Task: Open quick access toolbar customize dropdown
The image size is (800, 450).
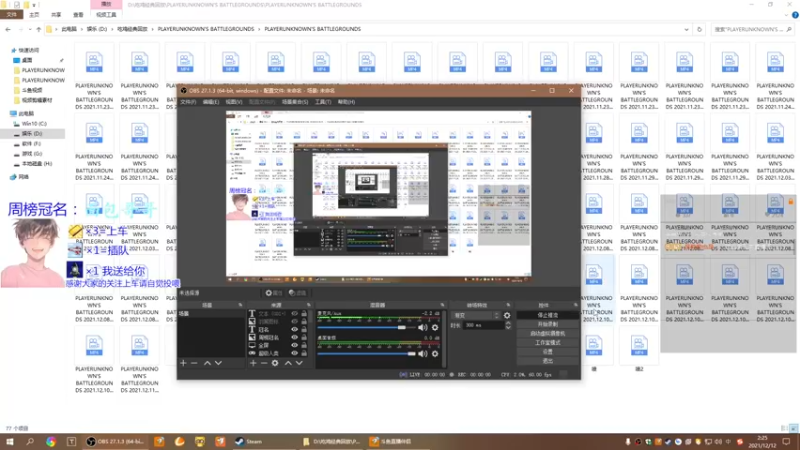Action: (34, 5)
